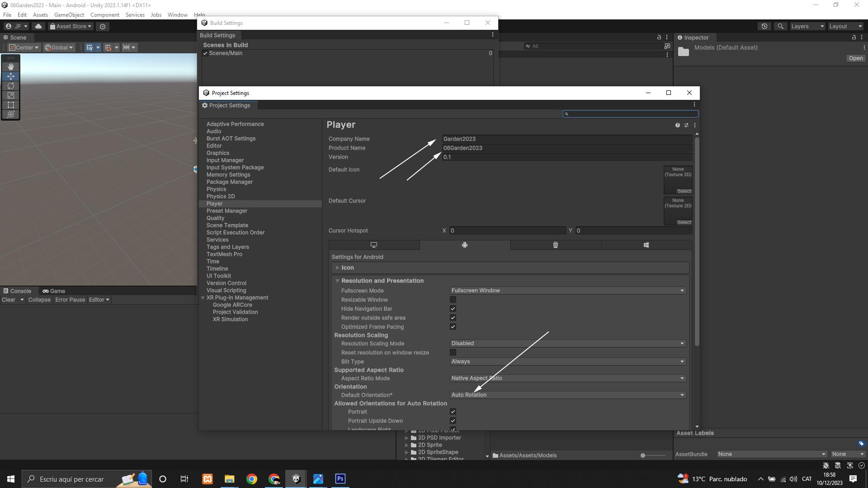
Task: Switch to the Game tab
Action: click(x=54, y=291)
